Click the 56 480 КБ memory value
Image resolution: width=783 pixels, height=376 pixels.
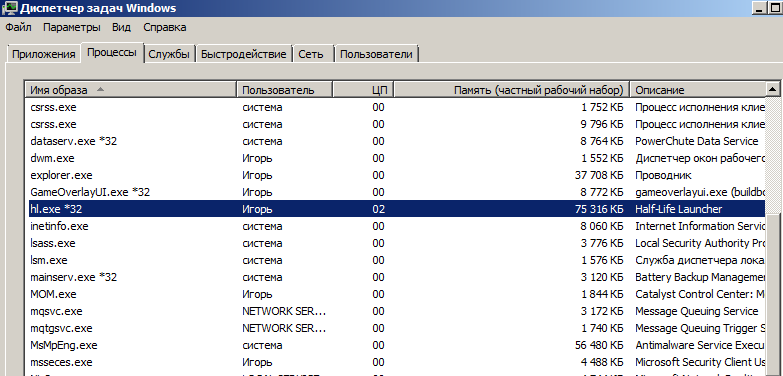pyautogui.click(x=599, y=345)
